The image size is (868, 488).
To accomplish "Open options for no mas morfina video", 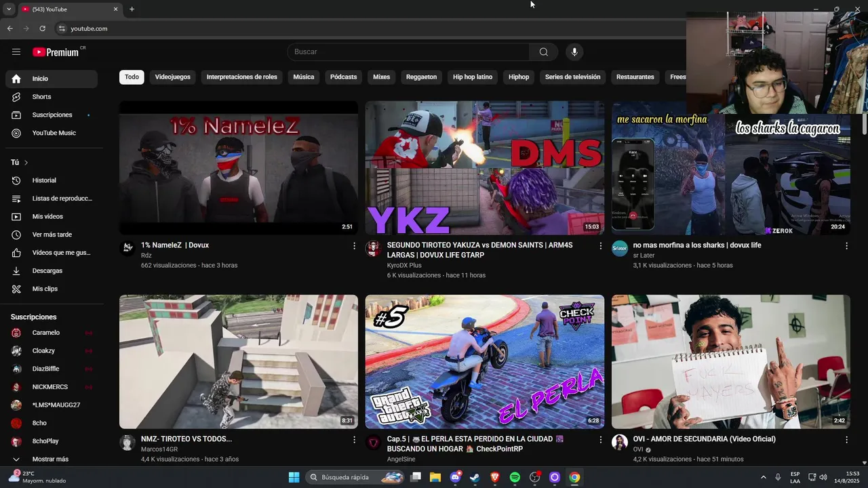I will point(846,246).
